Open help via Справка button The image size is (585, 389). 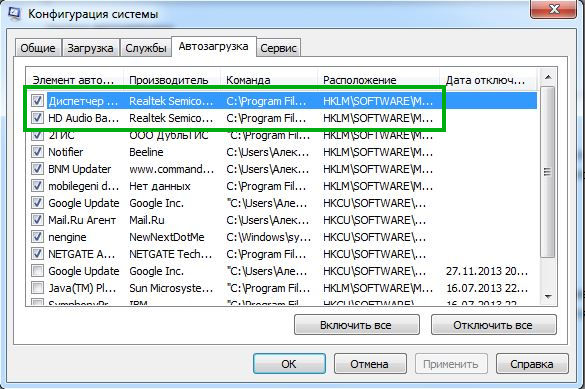click(x=532, y=364)
